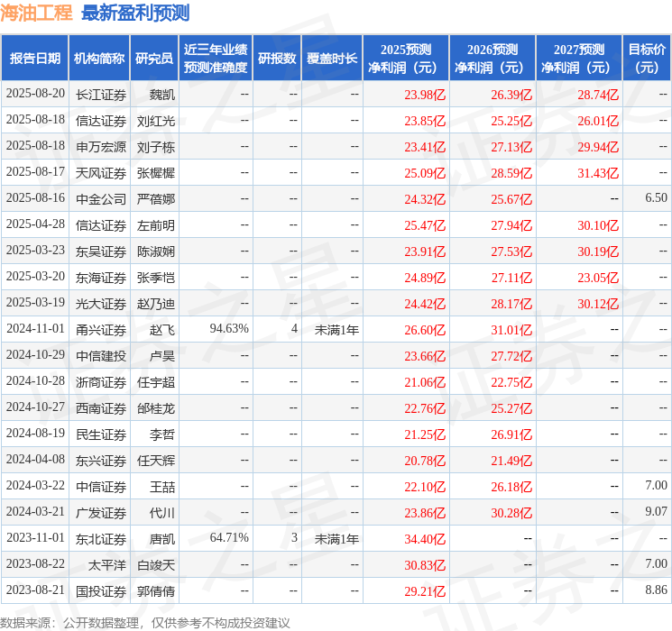This screenshot has height=631, width=672.
Task: Open the 中金公司 institution entry
Action: [101, 199]
